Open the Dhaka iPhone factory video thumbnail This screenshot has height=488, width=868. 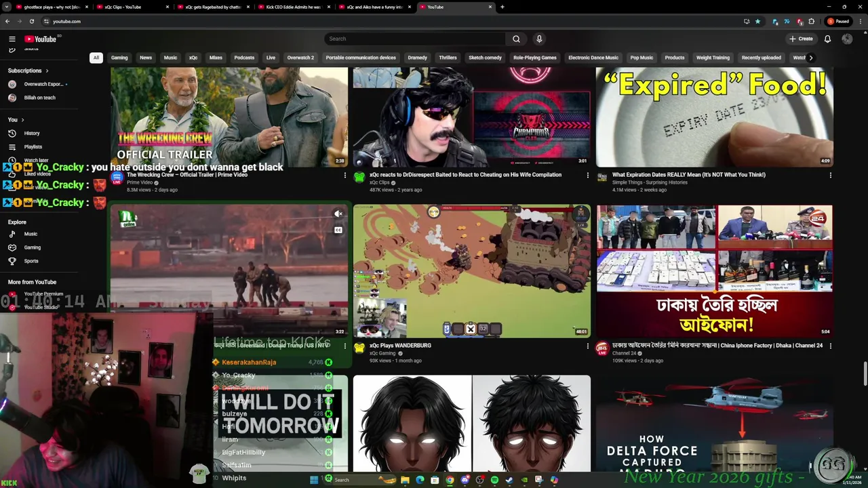(x=714, y=271)
